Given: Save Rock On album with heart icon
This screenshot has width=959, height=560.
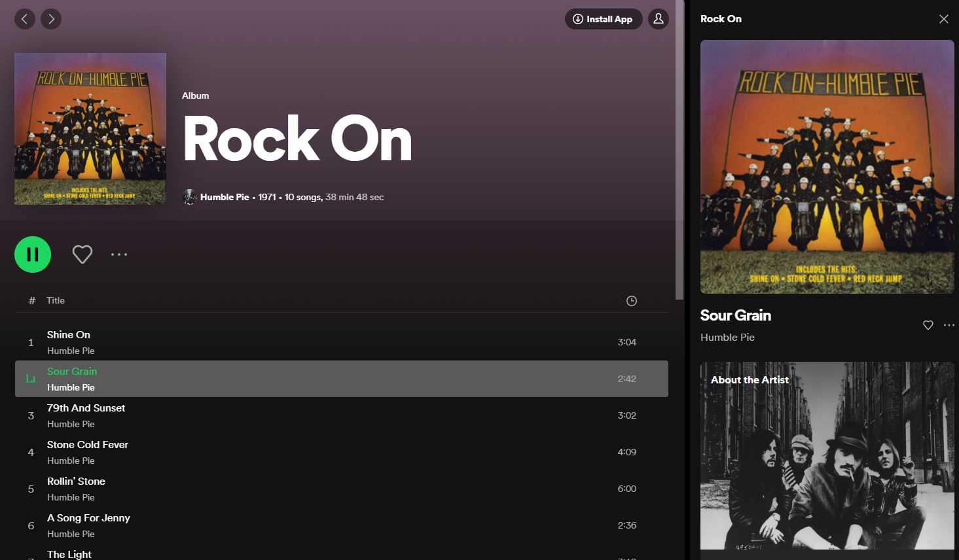Looking at the screenshot, I should coord(82,254).
